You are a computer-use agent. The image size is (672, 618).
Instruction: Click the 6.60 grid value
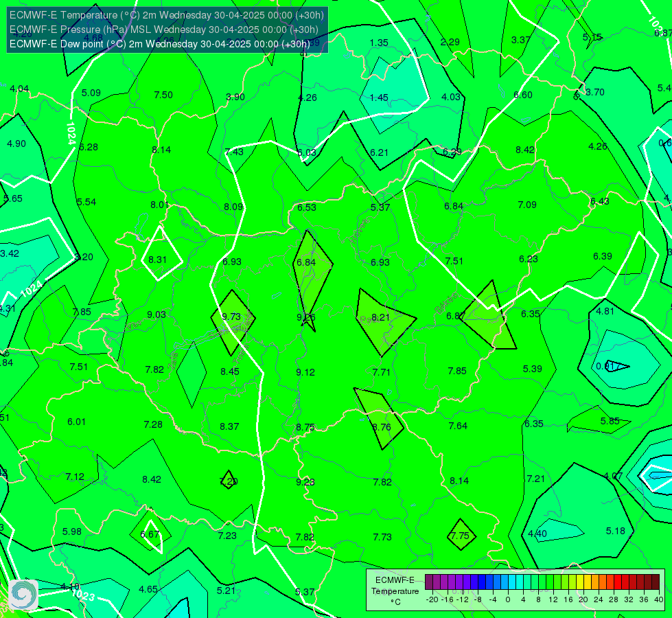click(x=523, y=95)
